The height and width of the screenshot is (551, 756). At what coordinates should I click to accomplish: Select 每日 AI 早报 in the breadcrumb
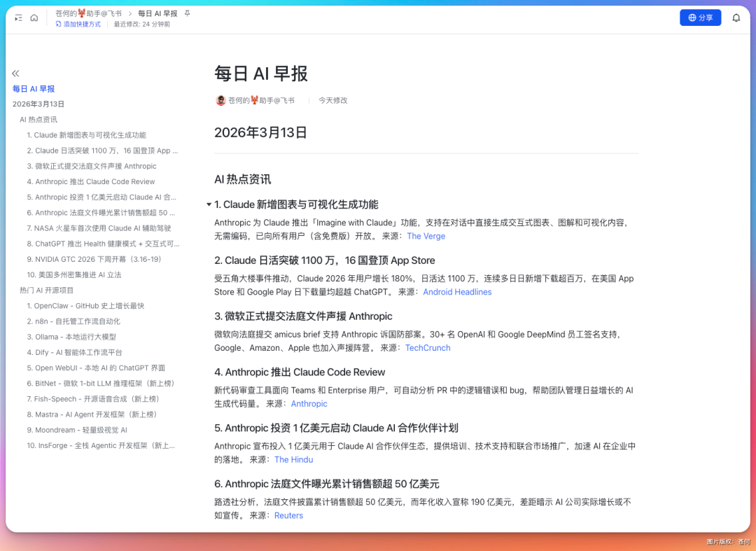coord(157,13)
